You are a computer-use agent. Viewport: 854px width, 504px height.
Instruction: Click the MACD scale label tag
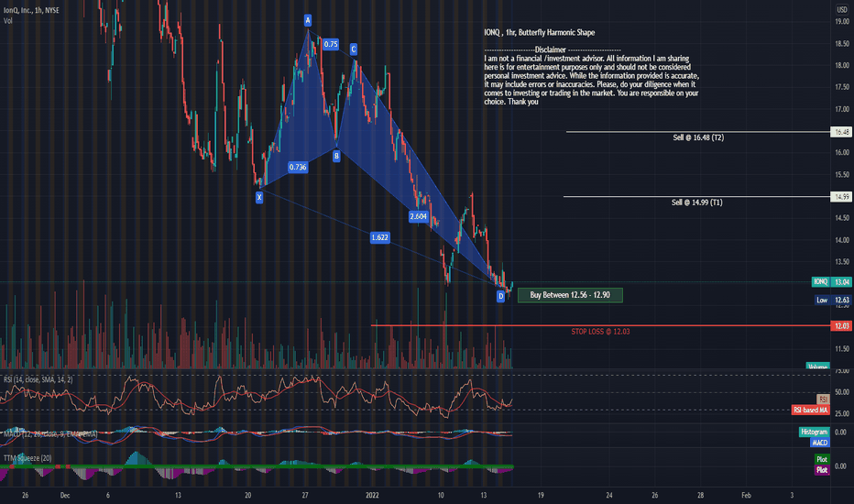coord(820,443)
